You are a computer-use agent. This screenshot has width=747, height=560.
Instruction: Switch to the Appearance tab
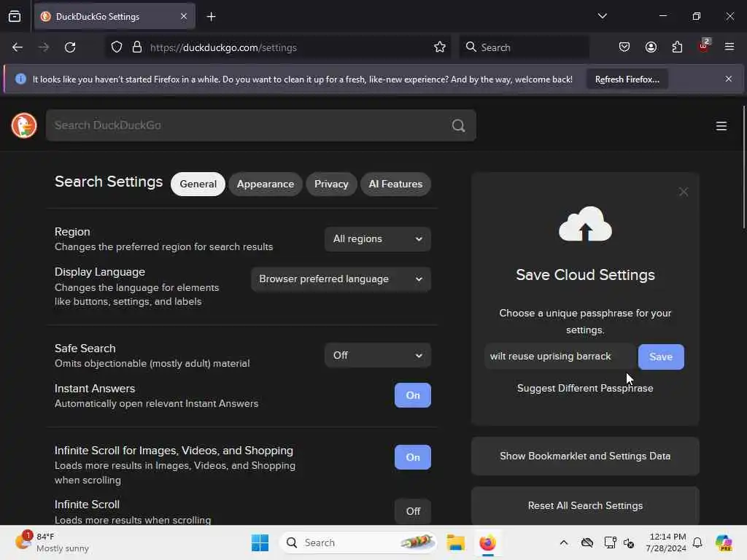point(266,184)
